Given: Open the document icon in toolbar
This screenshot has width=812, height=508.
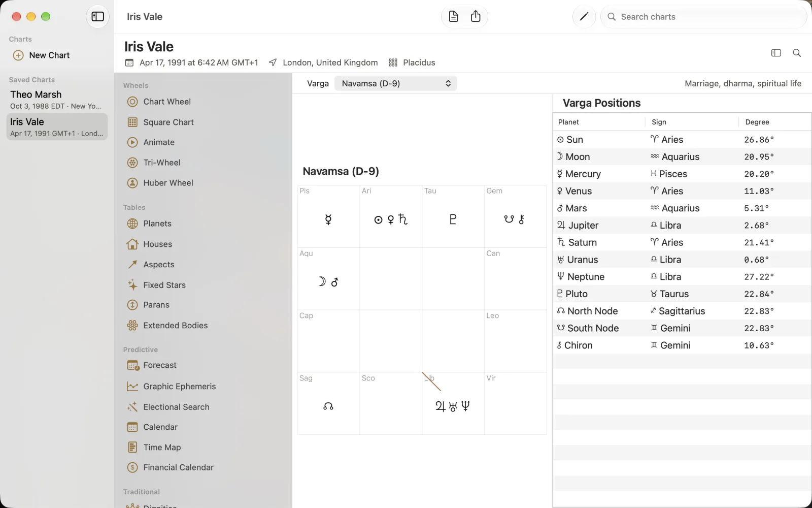Looking at the screenshot, I should point(453,17).
